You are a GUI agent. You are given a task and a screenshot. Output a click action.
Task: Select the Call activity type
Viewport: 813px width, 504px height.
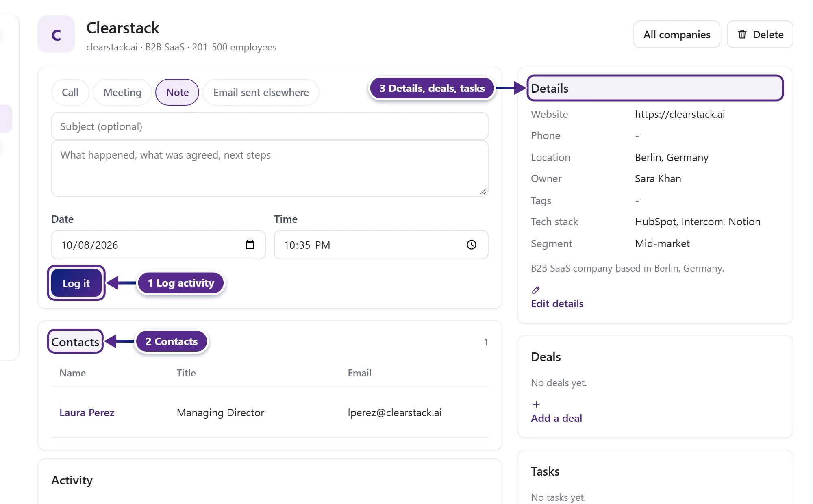coord(70,92)
